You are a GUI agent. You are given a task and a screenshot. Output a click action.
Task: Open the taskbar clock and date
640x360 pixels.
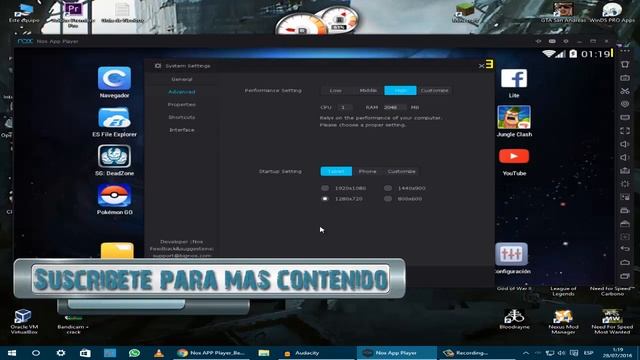pyautogui.click(x=618, y=353)
